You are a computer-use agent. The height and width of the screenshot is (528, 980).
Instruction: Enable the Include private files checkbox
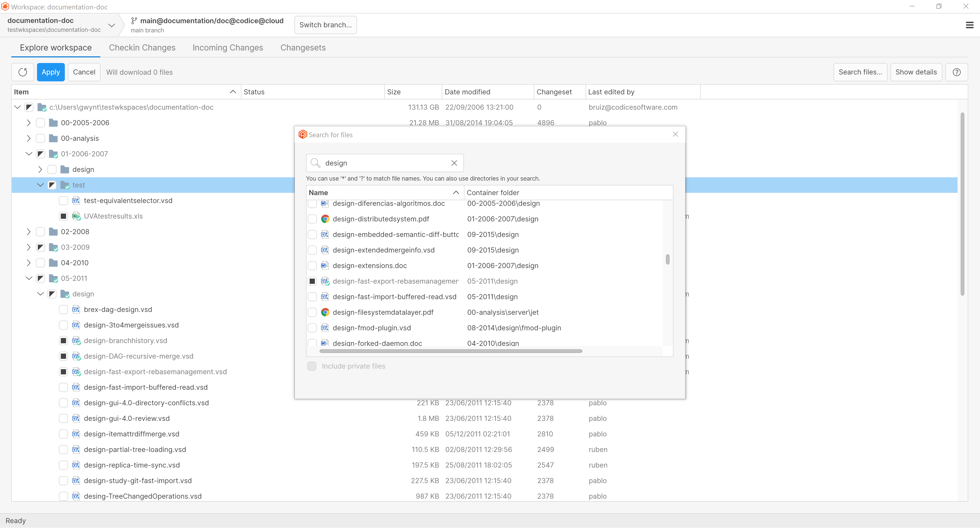[x=312, y=366]
